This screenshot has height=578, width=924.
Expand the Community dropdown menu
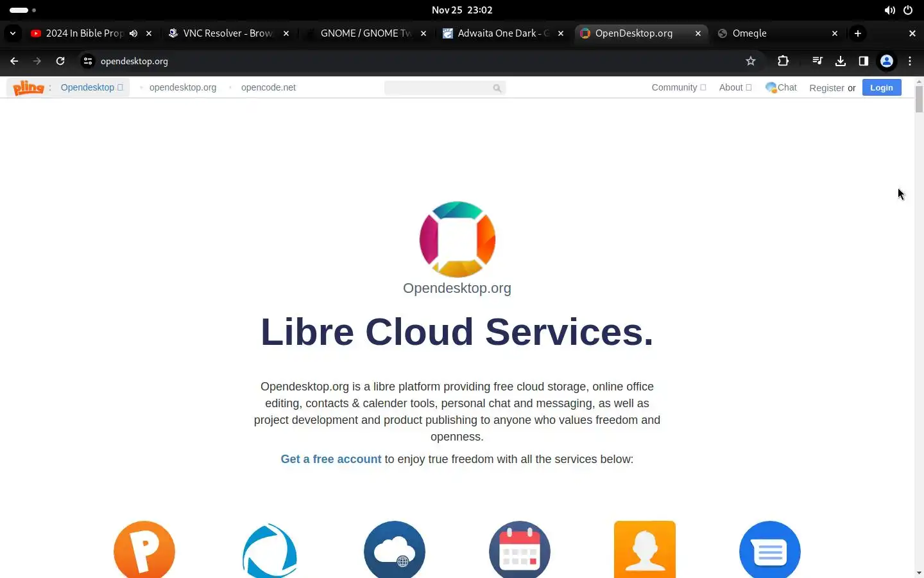point(679,87)
